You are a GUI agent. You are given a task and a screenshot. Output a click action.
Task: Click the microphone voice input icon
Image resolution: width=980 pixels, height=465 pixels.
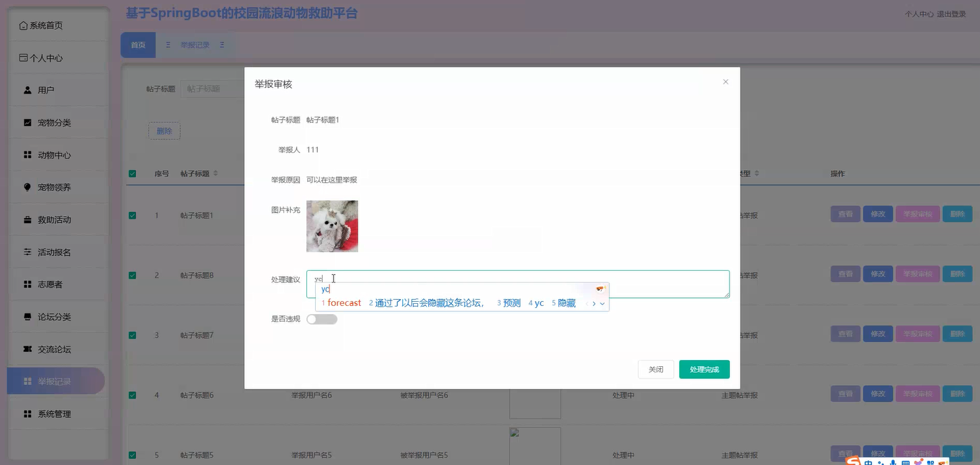[x=893, y=462]
